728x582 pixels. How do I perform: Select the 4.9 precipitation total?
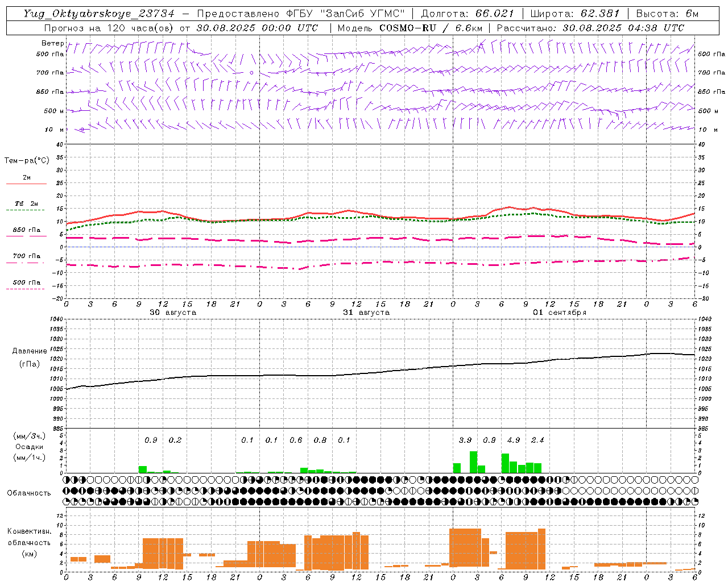tap(514, 440)
